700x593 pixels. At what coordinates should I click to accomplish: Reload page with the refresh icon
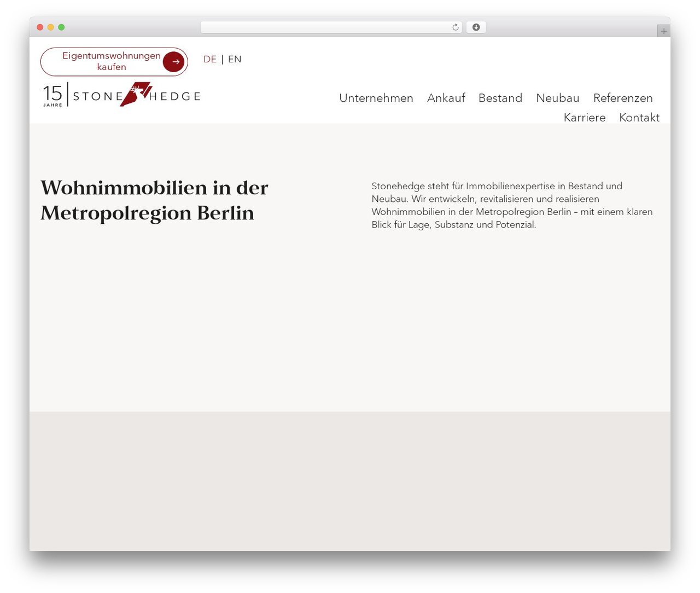(455, 27)
